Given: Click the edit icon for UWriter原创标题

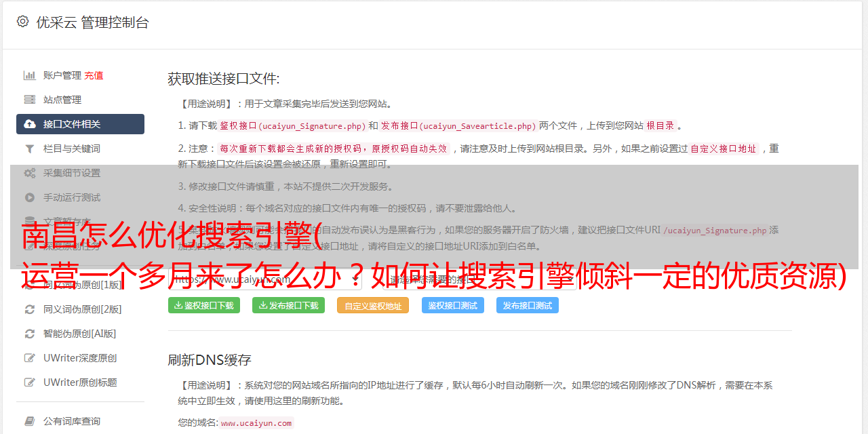Looking at the screenshot, I should click(x=30, y=382).
